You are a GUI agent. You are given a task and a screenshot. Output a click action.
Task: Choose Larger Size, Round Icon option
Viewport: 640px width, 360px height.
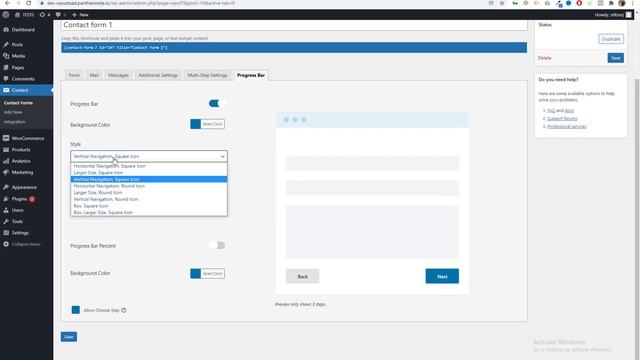click(x=149, y=192)
